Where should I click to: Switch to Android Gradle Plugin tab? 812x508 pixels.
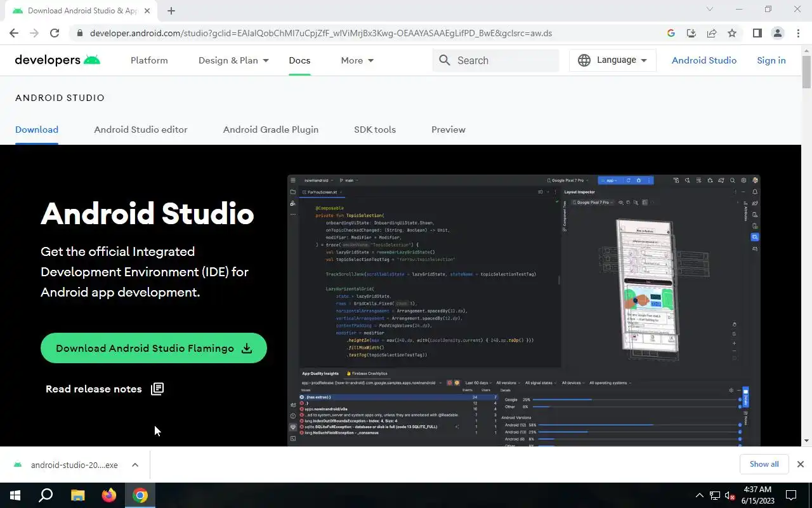[x=271, y=130]
